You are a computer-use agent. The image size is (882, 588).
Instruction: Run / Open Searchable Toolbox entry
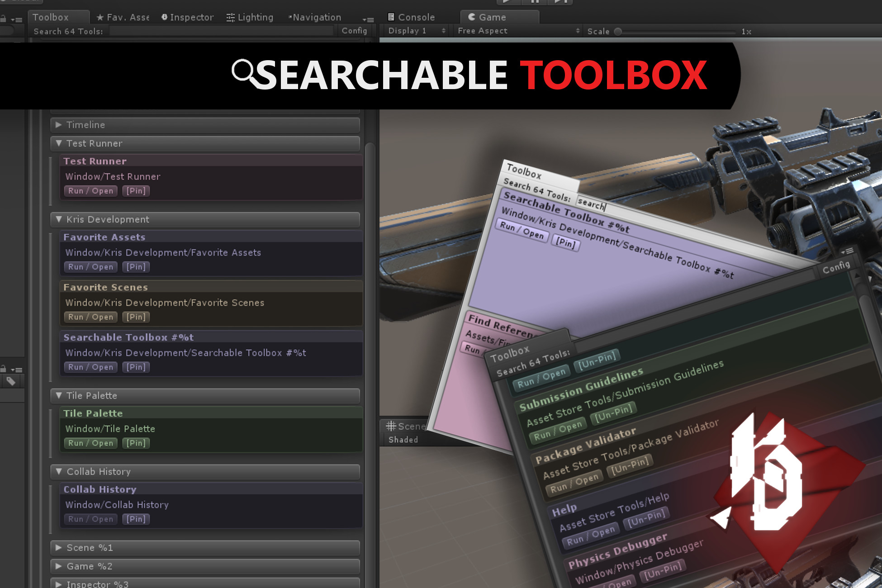point(90,367)
